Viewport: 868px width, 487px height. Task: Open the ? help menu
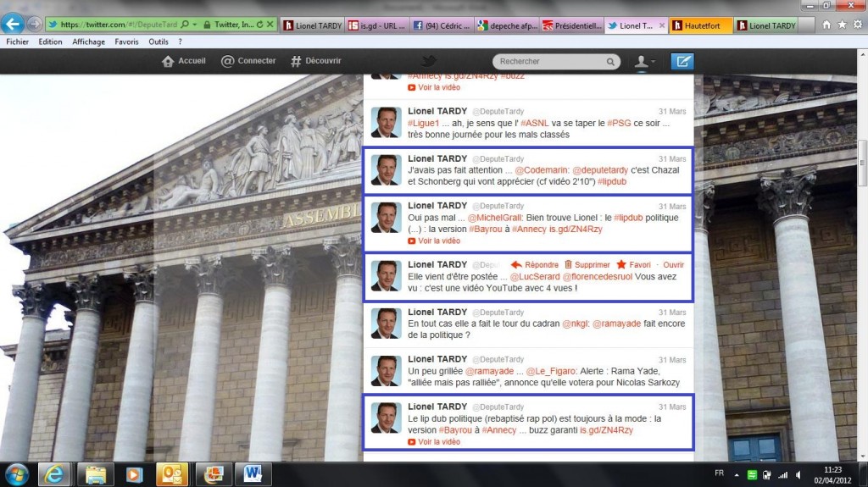[180, 42]
